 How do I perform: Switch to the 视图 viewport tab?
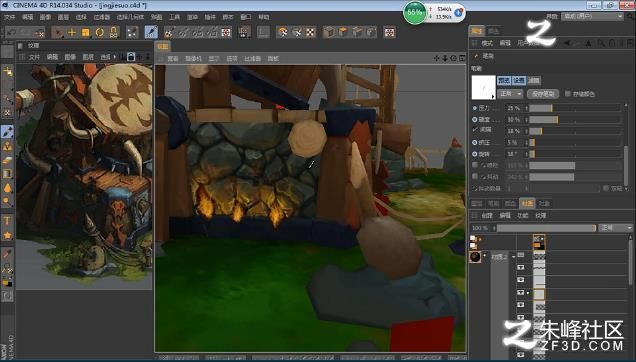click(163, 47)
